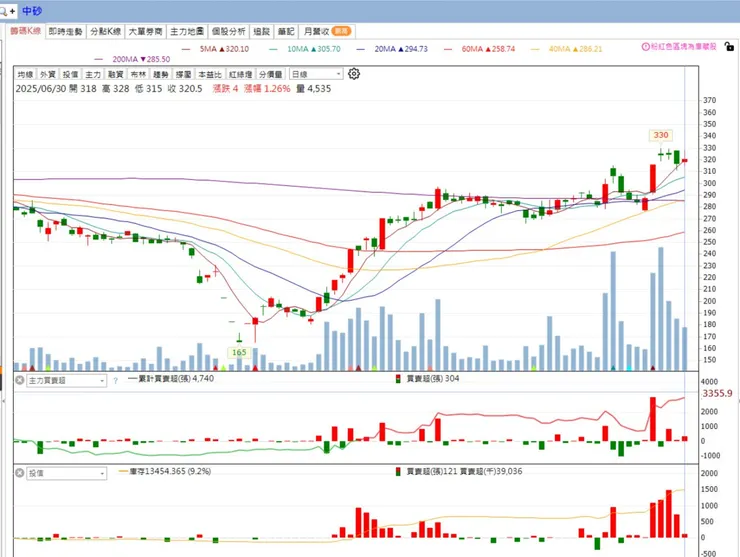Toggle the unlock padlock icon
This screenshot has width=740, height=557.
click(x=729, y=46)
